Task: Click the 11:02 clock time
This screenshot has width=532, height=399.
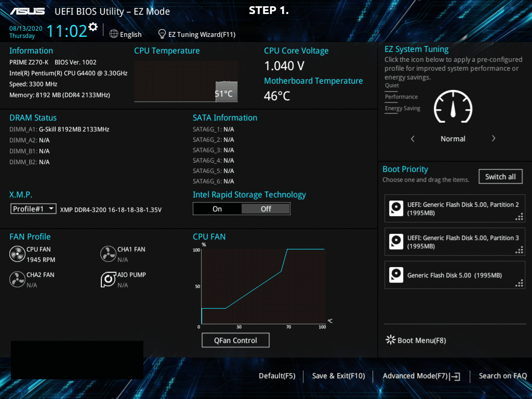Action: click(67, 31)
